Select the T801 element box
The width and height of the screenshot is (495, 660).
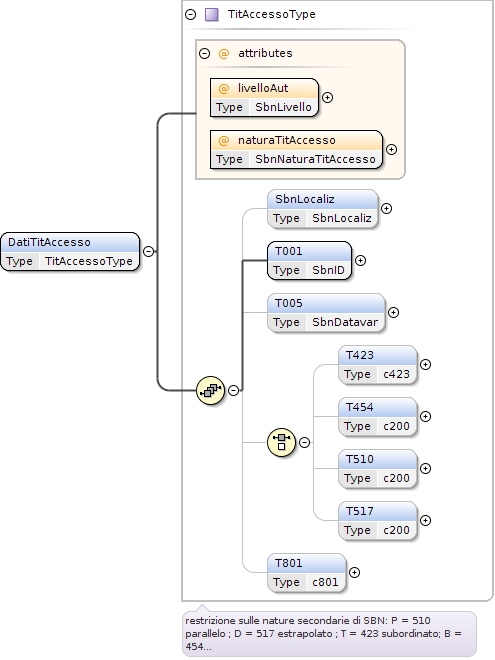point(307,572)
